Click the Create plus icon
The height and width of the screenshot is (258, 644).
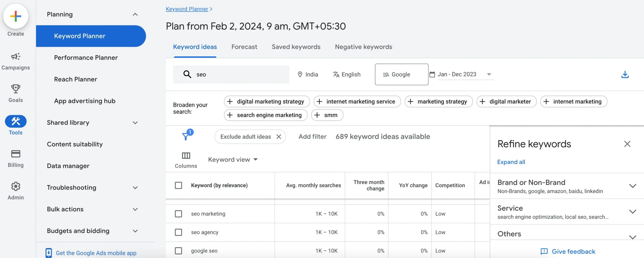16,16
